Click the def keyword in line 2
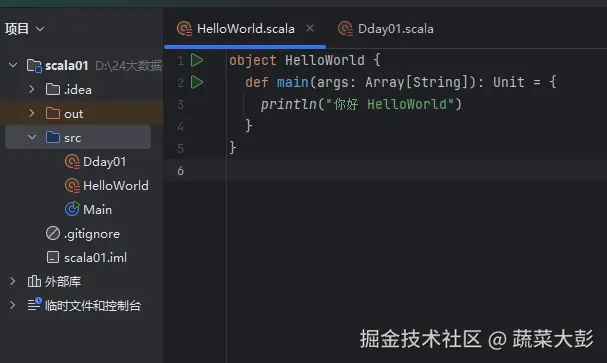The height and width of the screenshot is (363, 607). pos(257,82)
